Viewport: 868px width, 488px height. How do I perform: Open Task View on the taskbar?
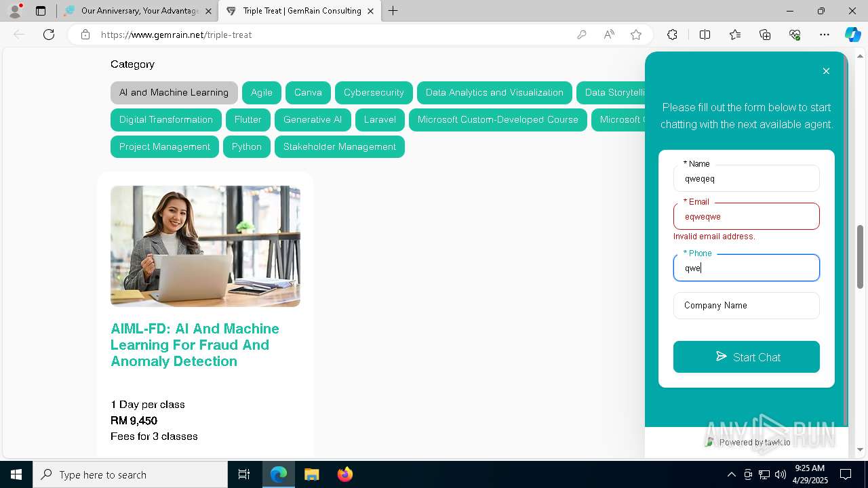tap(244, 474)
